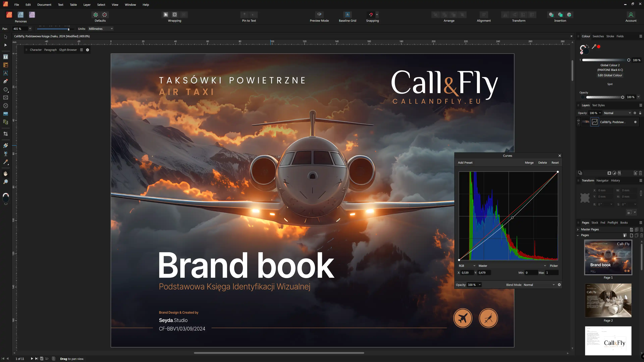Select the Zoom magnifier tool

coord(6,182)
